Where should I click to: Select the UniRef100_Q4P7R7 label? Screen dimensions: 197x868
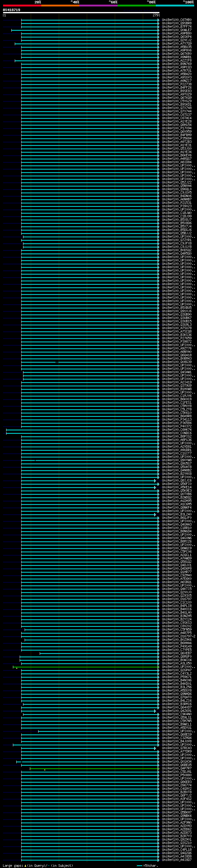[x=176, y=768]
